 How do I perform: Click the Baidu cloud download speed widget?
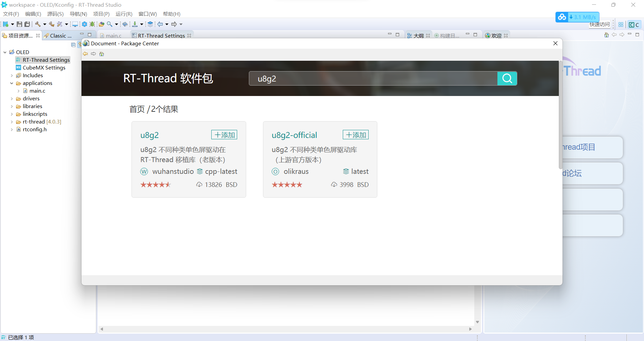(577, 17)
